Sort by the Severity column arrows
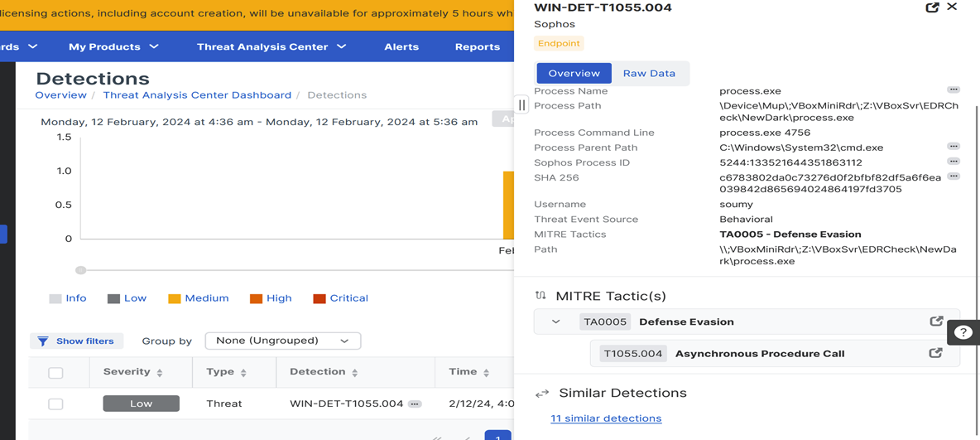 (160, 372)
